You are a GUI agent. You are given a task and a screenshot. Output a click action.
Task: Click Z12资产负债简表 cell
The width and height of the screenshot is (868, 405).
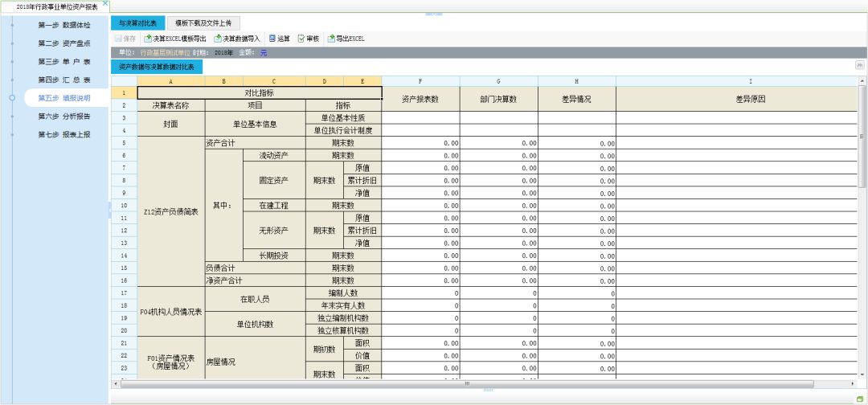(x=170, y=212)
